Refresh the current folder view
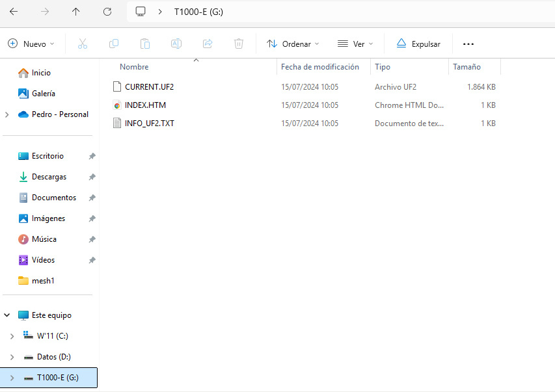 click(x=107, y=12)
